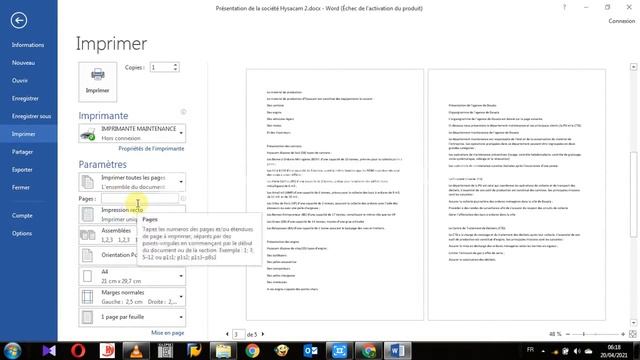Open the Partager section
Viewport: 640px width, 360px height.
point(22,152)
